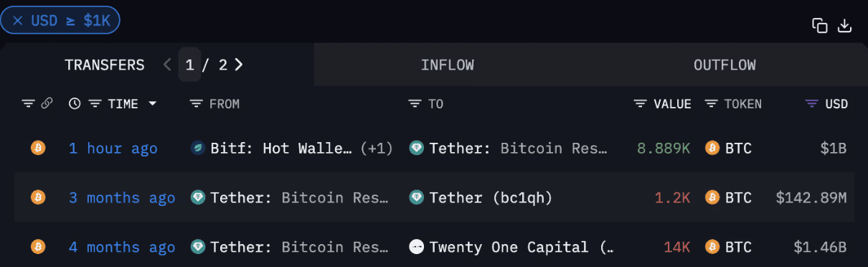
Task: Go to previous transfers page arrow
Action: pyautogui.click(x=167, y=65)
